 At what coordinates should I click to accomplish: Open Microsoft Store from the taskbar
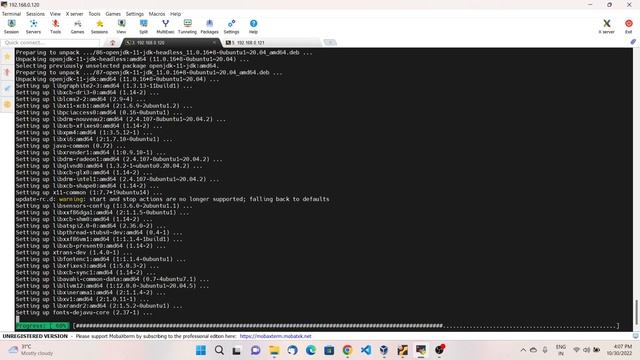329,350
